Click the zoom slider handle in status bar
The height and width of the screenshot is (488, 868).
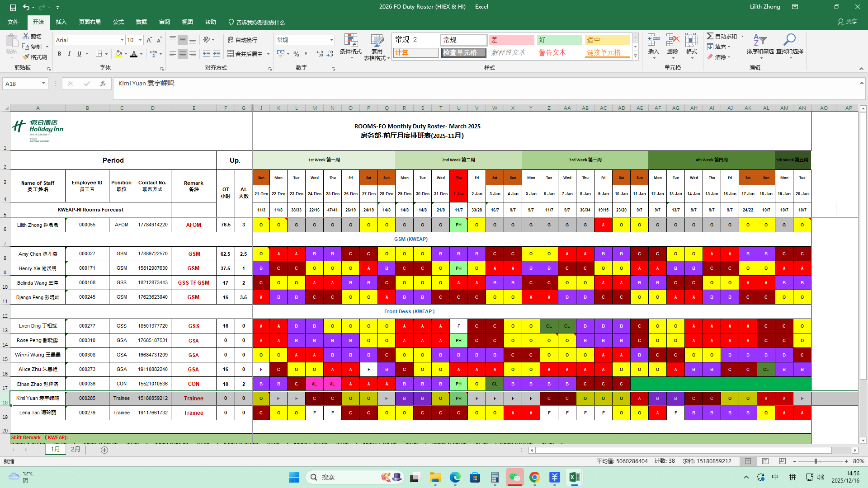point(816,461)
